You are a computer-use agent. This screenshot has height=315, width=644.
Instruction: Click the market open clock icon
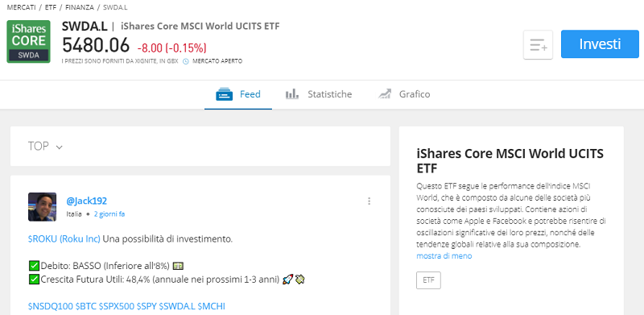[186, 61]
